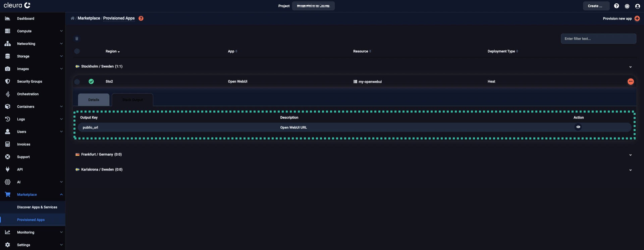Click the Provision new app link
644x250 pixels.
[617, 18]
